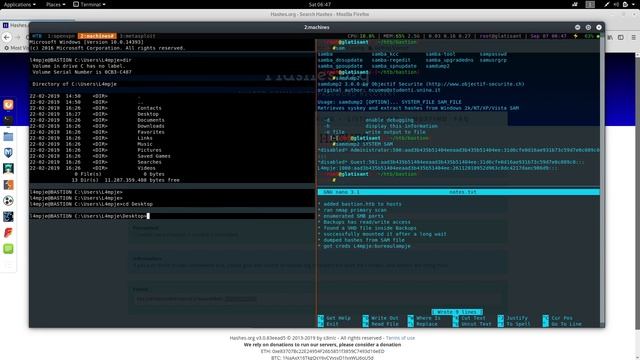Open the Files folder icon in the dock
Screen dimensions: 640x360
coord(8,137)
